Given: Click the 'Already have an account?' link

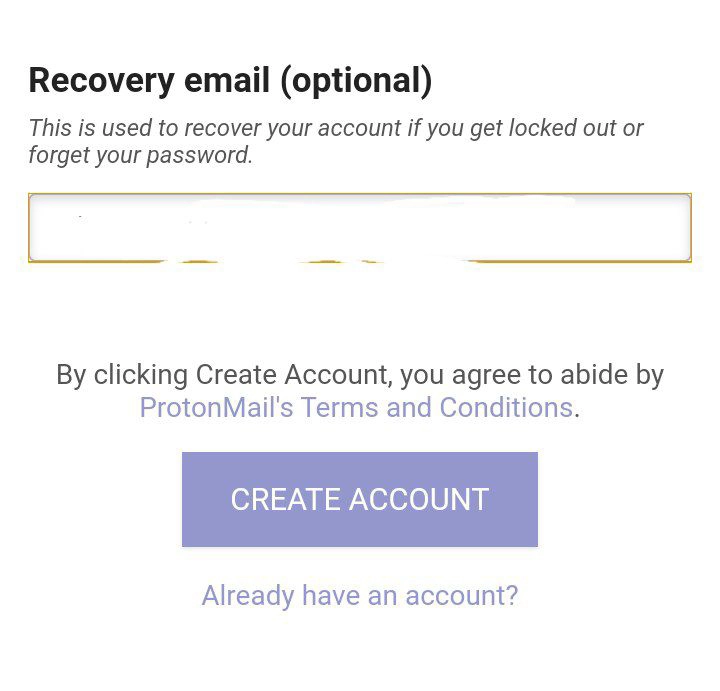Looking at the screenshot, I should tap(359, 596).
